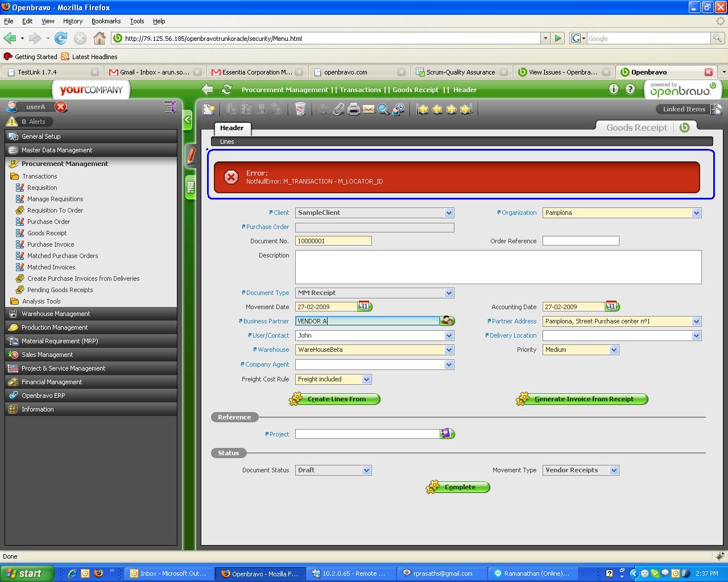Image resolution: width=728 pixels, height=582 pixels.
Task: Open Purchase Order in the sidebar
Action: point(48,222)
